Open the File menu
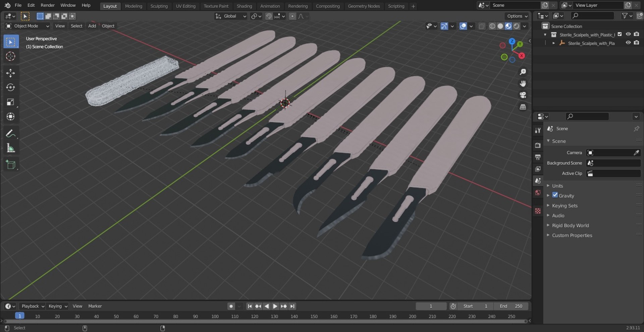The height and width of the screenshot is (332, 644). coord(18,5)
